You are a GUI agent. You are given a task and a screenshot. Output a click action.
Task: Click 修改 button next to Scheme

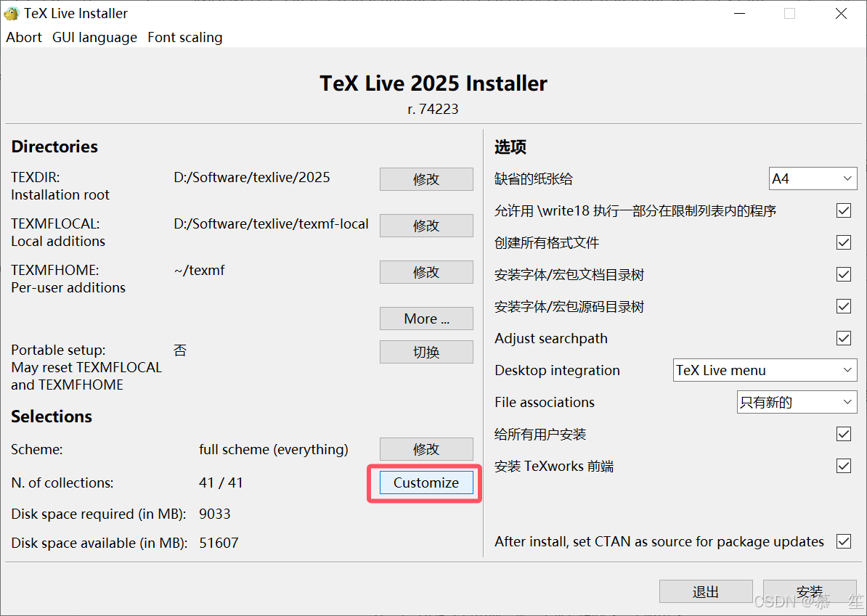pos(426,449)
